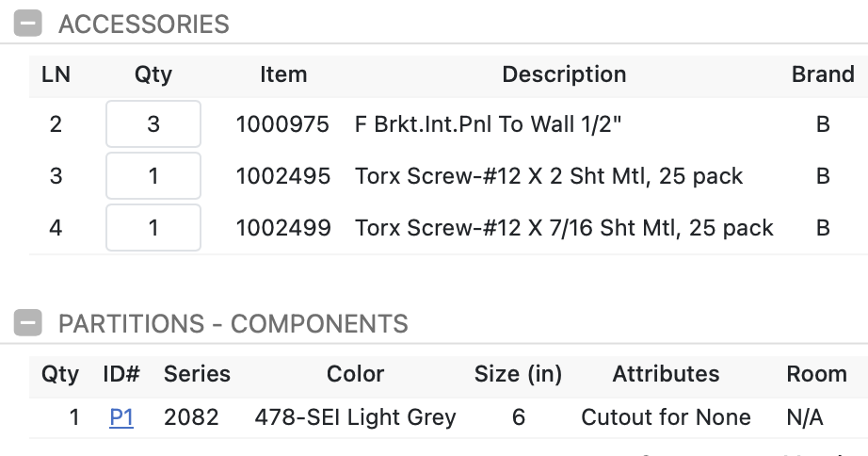Viewport: 868px width, 456px height.
Task: Click the Series value 2082
Action: point(191,417)
